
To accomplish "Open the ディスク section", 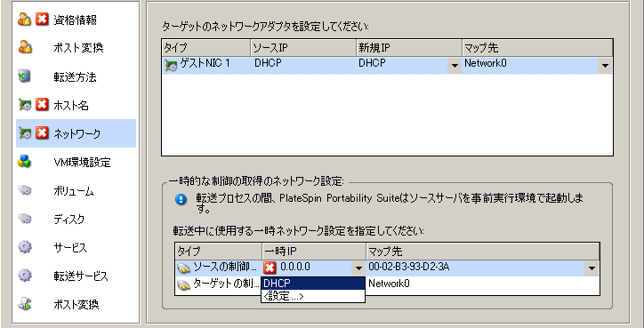I will [69, 220].
